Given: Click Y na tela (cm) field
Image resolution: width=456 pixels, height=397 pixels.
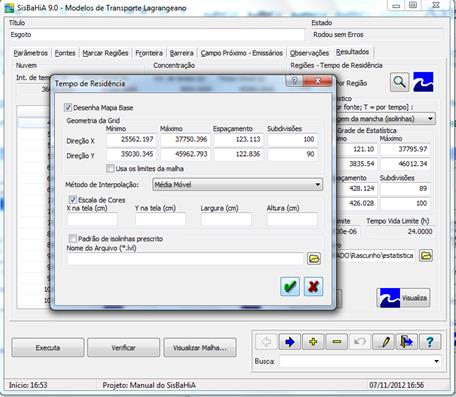Looking at the screenshot, I should point(160,219).
